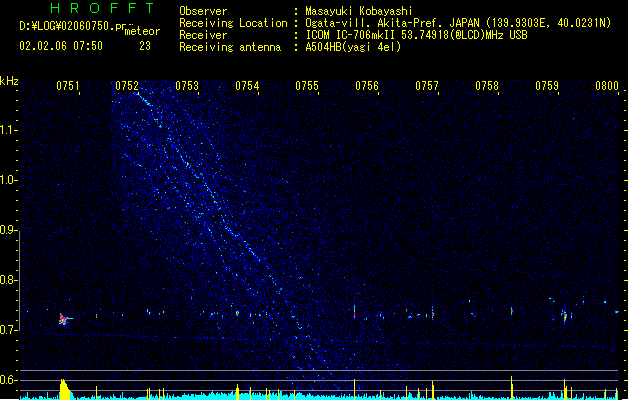The height and width of the screenshot is (400, 629).
Task: Click the 0.8 kHz axis label
Action: 8,280
